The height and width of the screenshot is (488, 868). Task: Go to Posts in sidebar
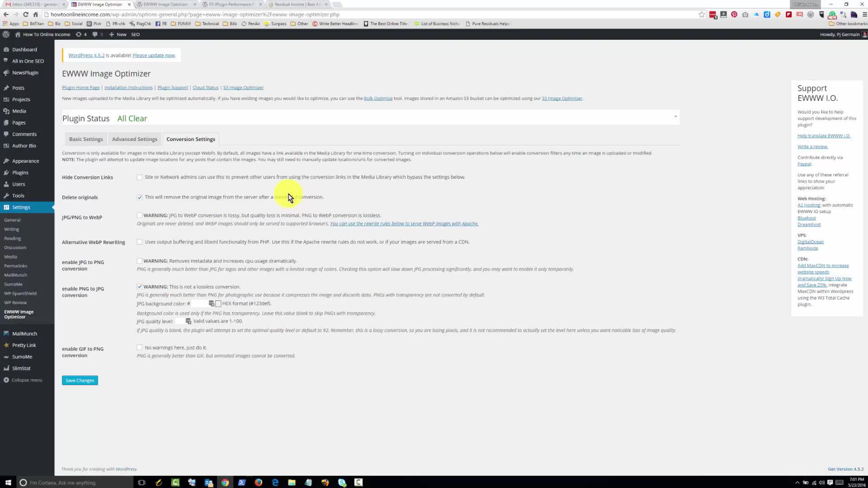[18, 88]
